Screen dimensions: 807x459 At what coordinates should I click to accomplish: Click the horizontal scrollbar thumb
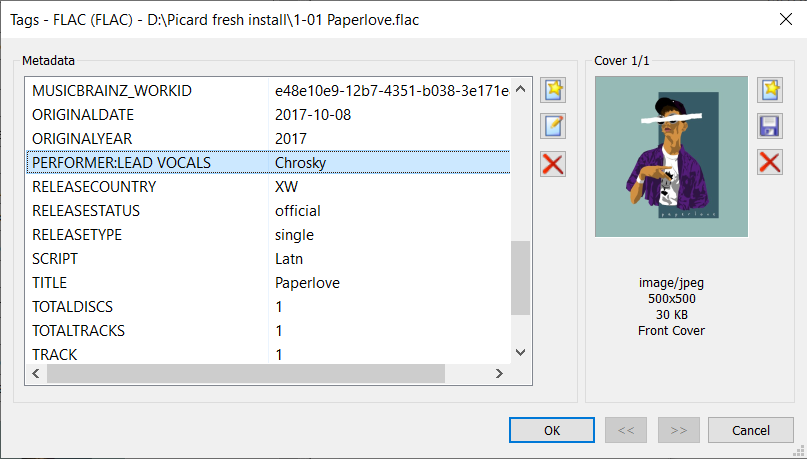coord(245,374)
